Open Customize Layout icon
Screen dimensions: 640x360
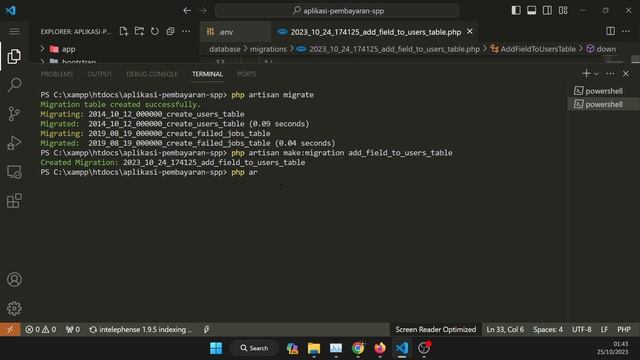coord(563,10)
